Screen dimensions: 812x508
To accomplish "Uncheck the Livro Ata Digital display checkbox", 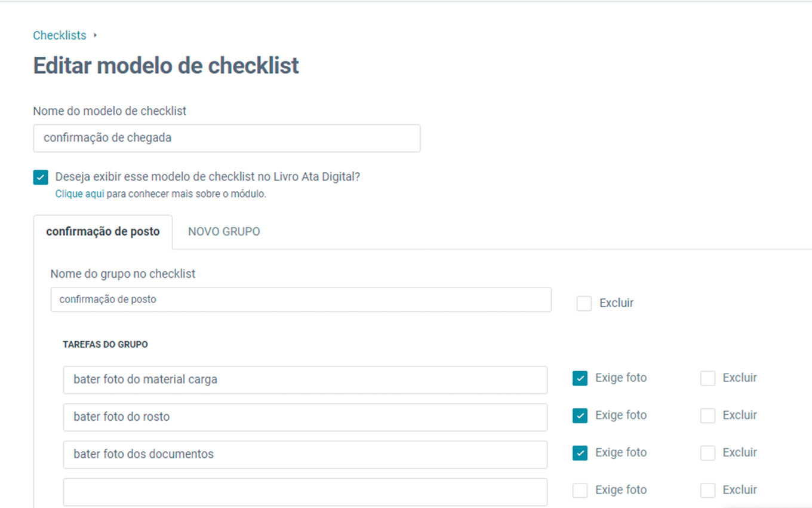I will click(x=41, y=178).
